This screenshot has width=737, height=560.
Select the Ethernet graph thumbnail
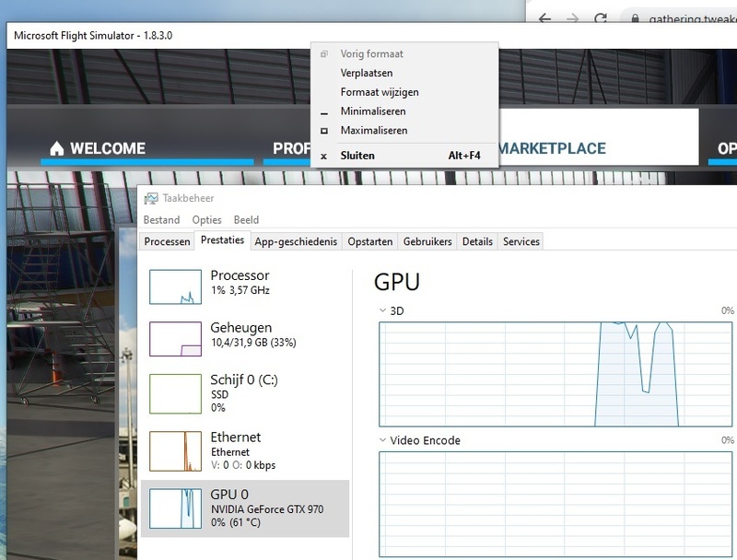coord(175,451)
